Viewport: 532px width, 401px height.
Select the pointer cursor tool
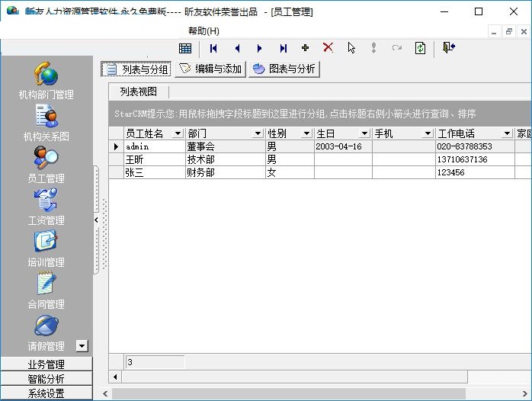[351, 48]
